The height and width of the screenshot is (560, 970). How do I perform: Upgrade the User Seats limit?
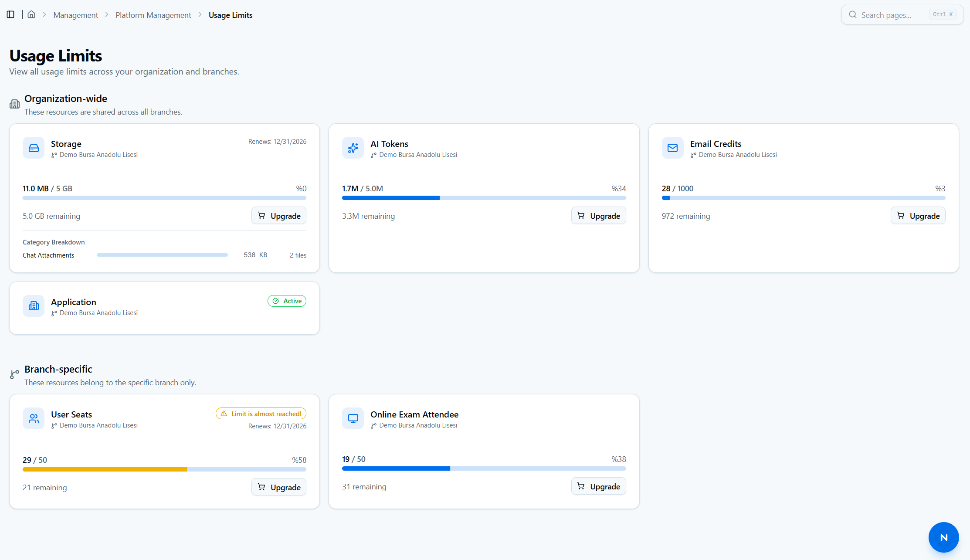pyautogui.click(x=279, y=487)
